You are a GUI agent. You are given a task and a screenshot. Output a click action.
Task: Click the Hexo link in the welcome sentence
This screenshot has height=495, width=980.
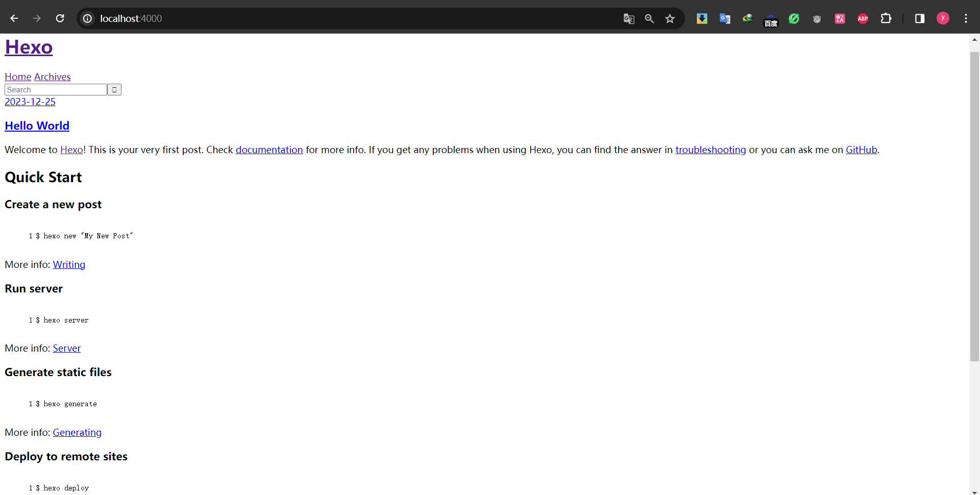click(x=71, y=150)
